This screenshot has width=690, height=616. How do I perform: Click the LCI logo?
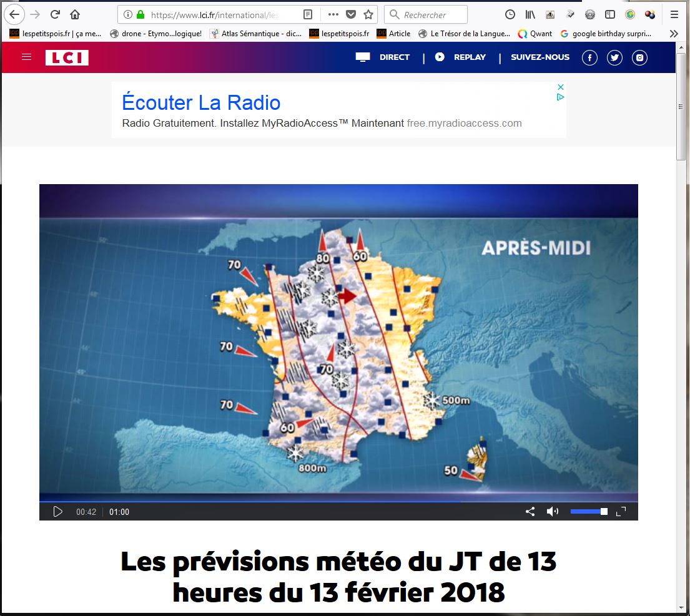point(67,57)
